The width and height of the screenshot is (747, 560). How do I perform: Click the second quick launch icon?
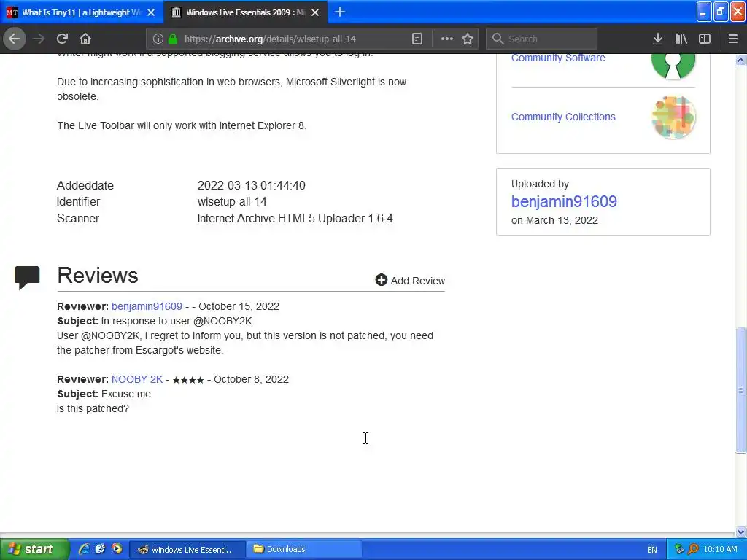(x=100, y=549)
